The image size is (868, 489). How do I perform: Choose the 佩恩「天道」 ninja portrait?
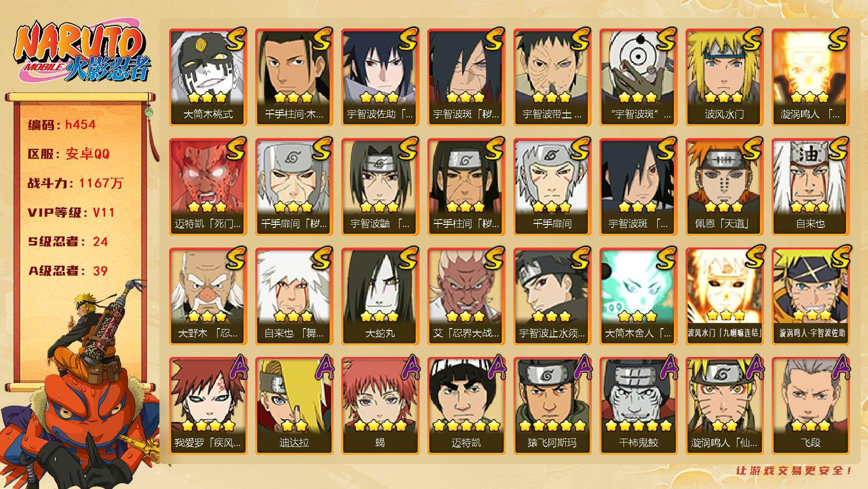pyautogui.click(x=724, y=187)
